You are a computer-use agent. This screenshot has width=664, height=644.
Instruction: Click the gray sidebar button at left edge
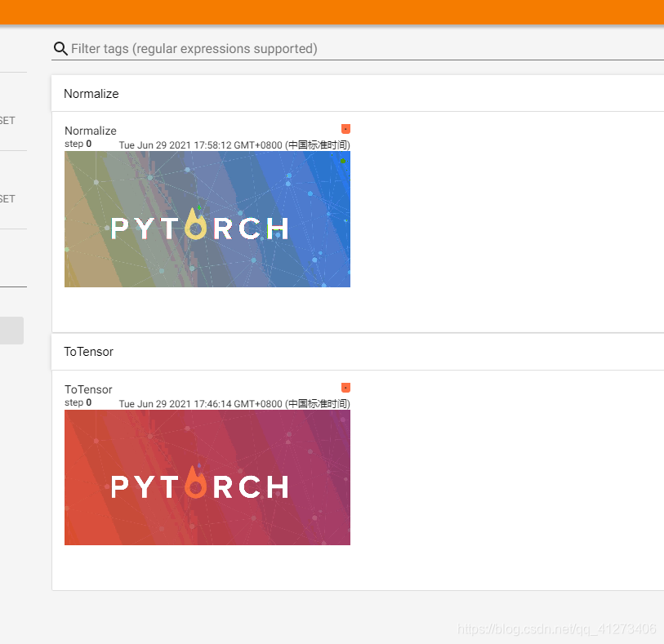click(11, 331)
